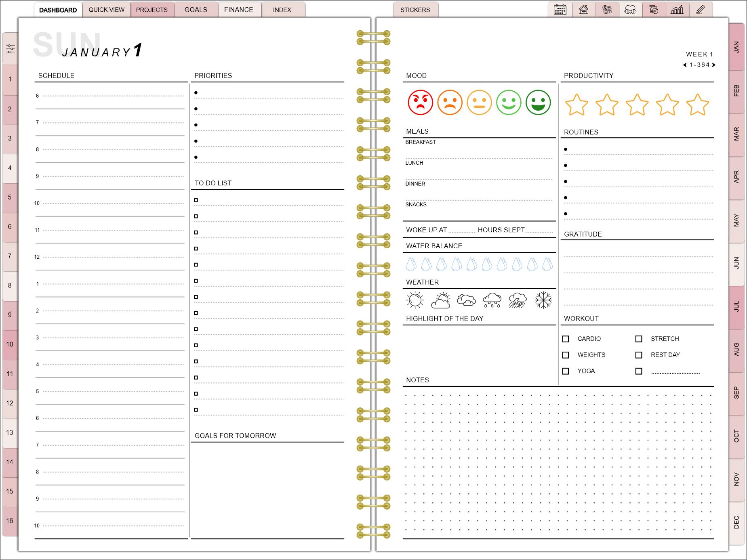Viewport: 747px width, 560px height.
Task: Jump to the JUL month tab
Action: click(736, 306)
